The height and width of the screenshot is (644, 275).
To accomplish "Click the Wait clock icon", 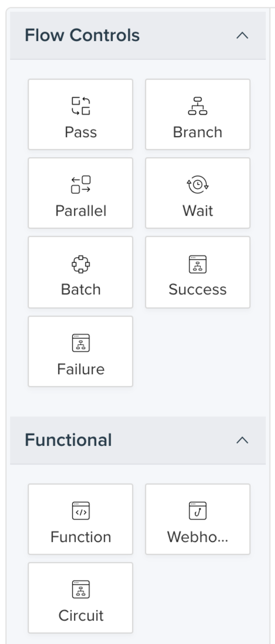I will point(197,185).
